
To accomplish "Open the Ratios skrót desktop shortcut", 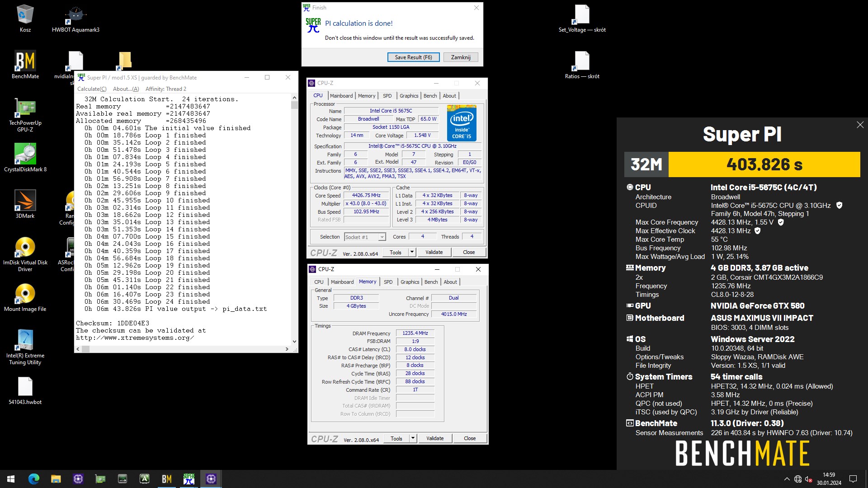I will click(582, 65).
